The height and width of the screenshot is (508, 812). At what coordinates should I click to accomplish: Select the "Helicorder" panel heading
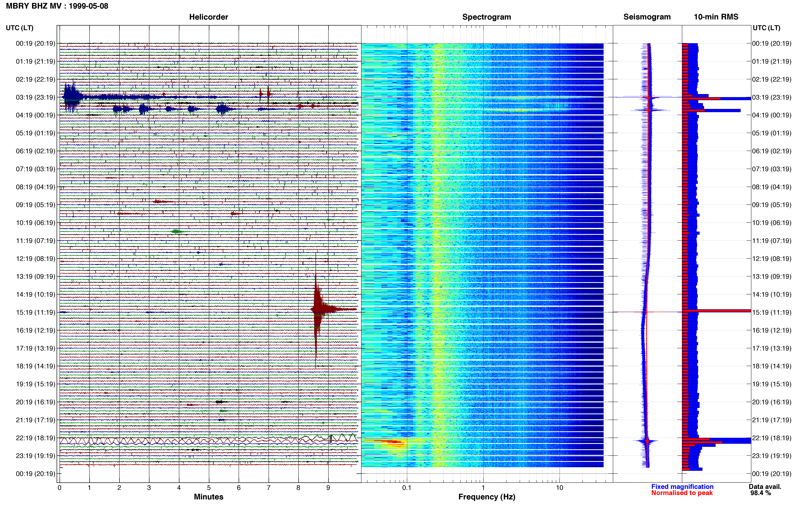[209, 17]
